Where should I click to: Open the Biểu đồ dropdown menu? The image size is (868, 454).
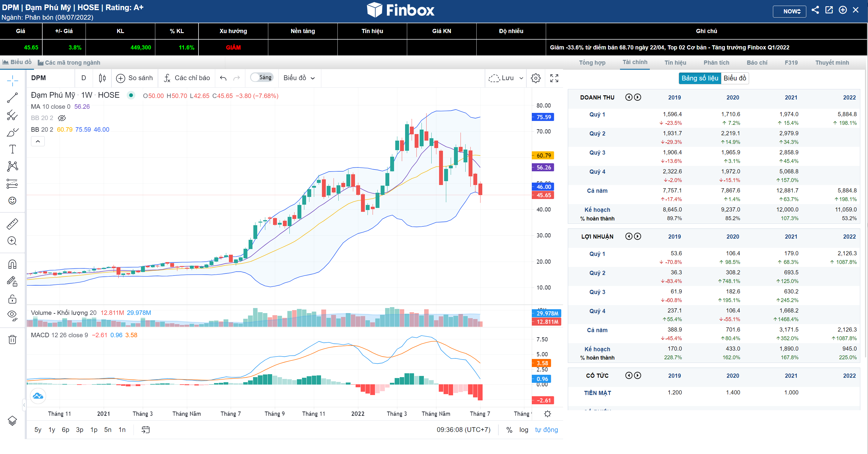(299, 78)
